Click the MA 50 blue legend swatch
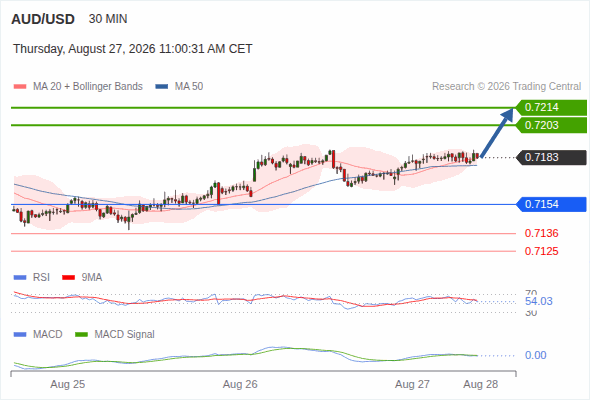 162,87
